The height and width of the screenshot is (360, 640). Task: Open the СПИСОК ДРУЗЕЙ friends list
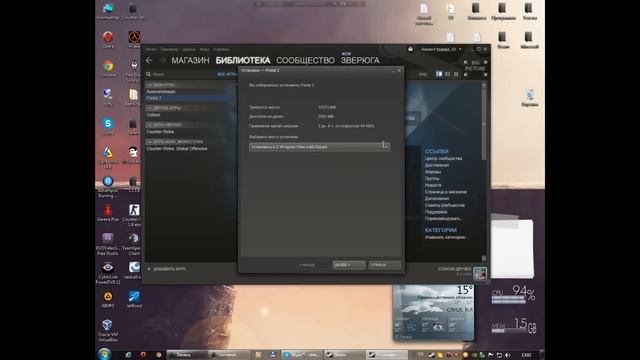point(455,269)
